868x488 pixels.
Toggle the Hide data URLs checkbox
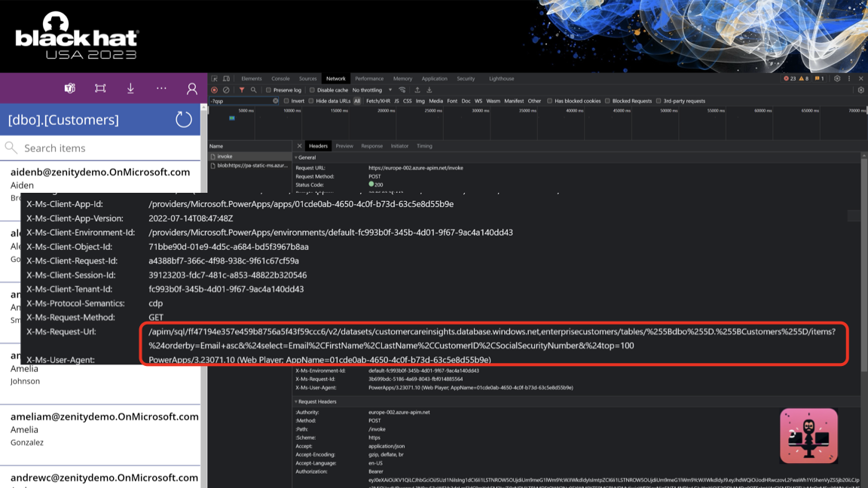coord(311,101)
